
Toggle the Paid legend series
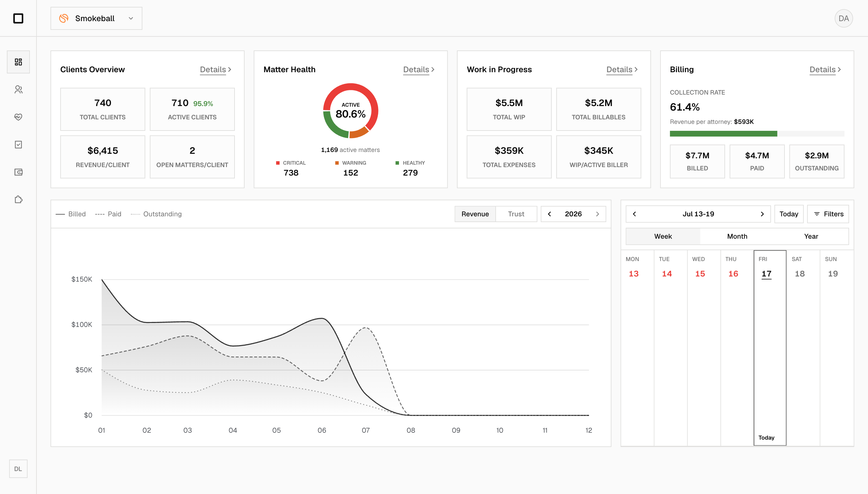tap(108, 214)
